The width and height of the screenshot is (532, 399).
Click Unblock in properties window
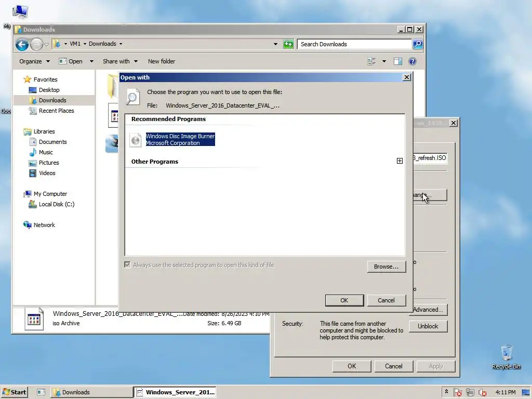coord(428,326)
